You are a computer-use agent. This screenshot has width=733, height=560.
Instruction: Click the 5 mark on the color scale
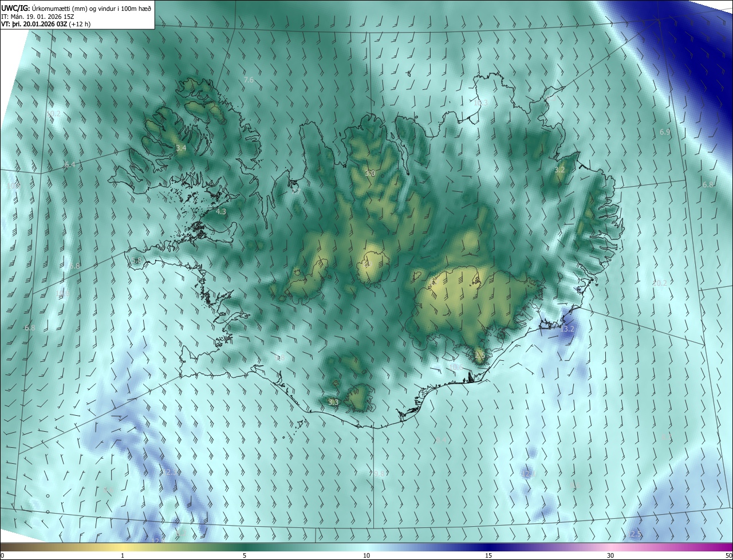point(245,555)
